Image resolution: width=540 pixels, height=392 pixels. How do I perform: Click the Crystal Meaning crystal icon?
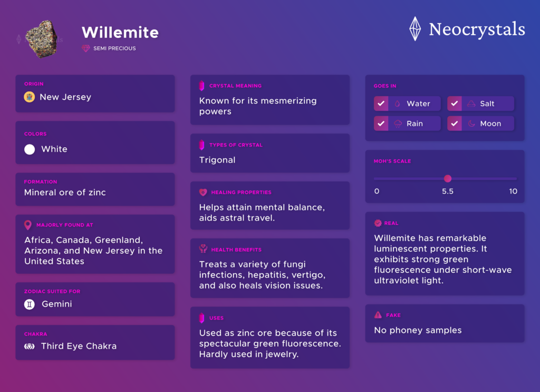pyautogui.click(x=202, y=86)
